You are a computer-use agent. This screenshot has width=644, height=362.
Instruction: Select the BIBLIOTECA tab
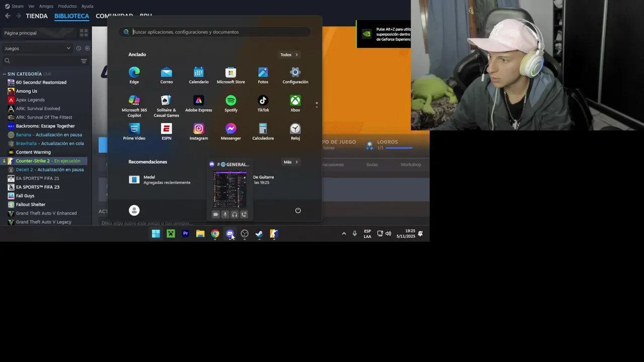tap(71, 16)
